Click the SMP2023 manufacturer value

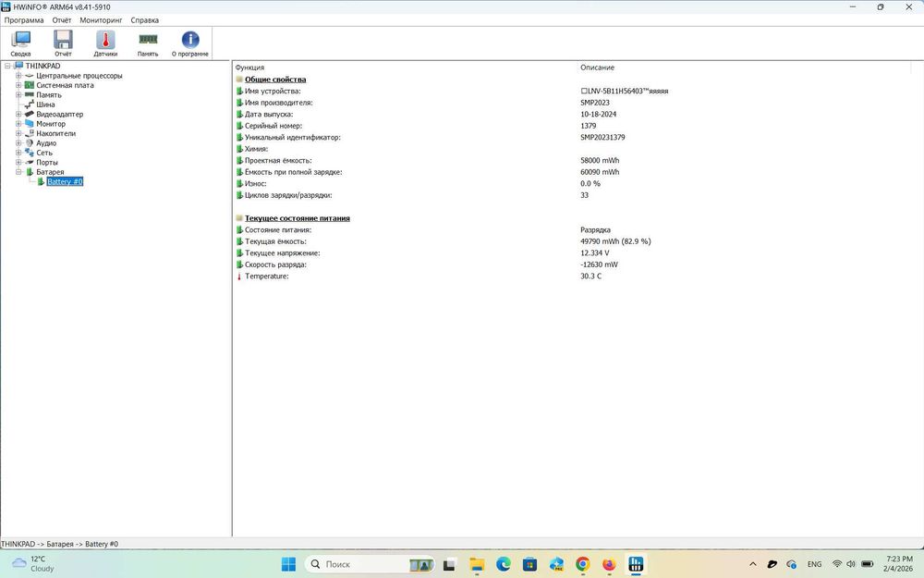coord(594,103)
